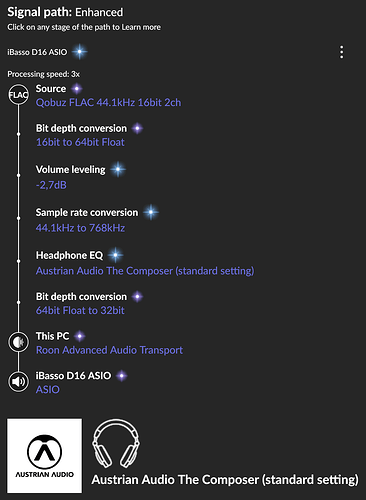Open Roon Advanced Audio Transport details

coord(109,350)
